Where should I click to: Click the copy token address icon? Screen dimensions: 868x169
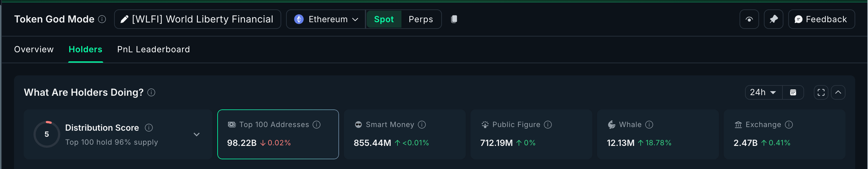(x=454, y=19)
